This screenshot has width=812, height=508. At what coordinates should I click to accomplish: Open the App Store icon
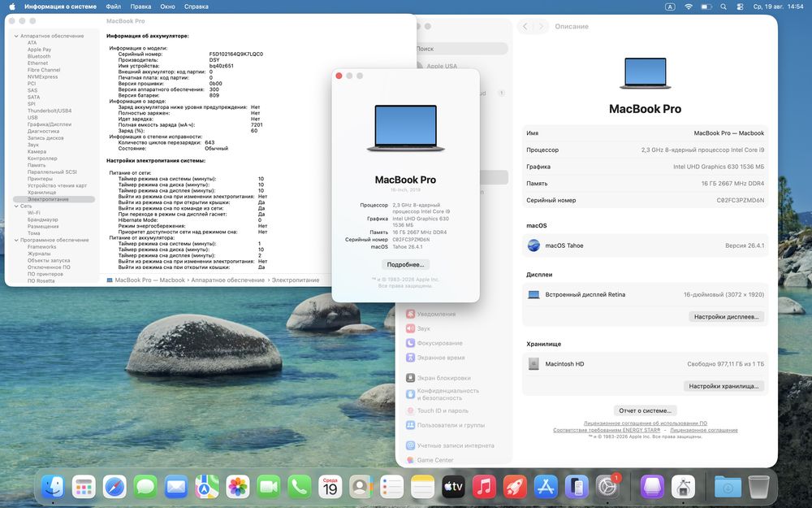[546, 487]
